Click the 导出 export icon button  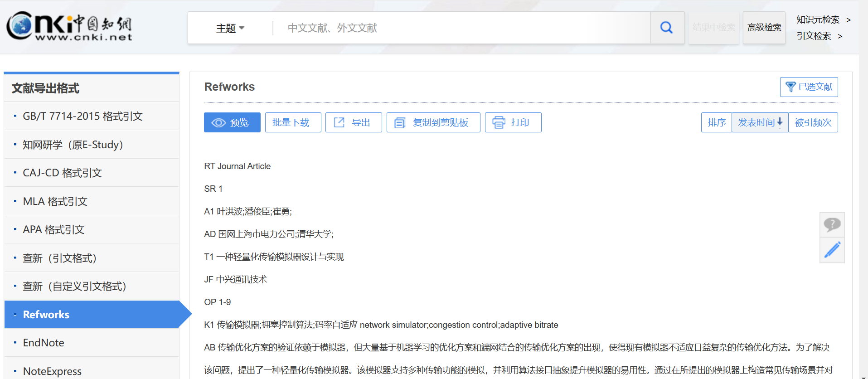354,122
